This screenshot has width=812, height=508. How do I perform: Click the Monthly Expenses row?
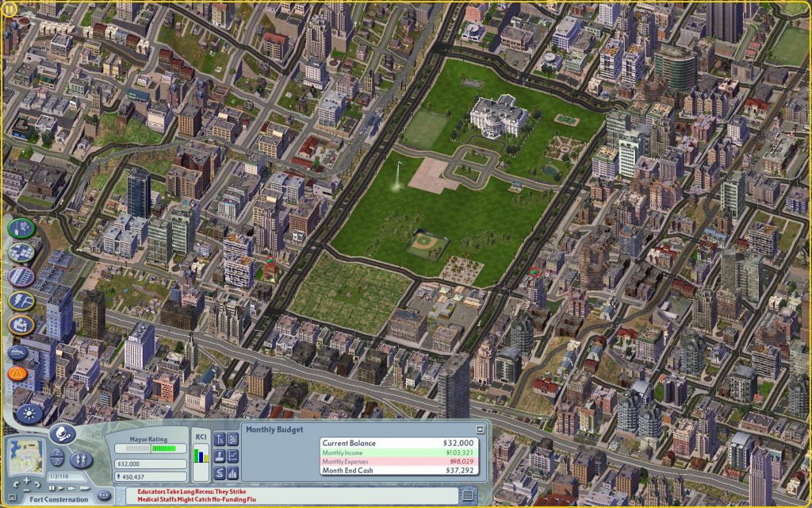(398, 461)
